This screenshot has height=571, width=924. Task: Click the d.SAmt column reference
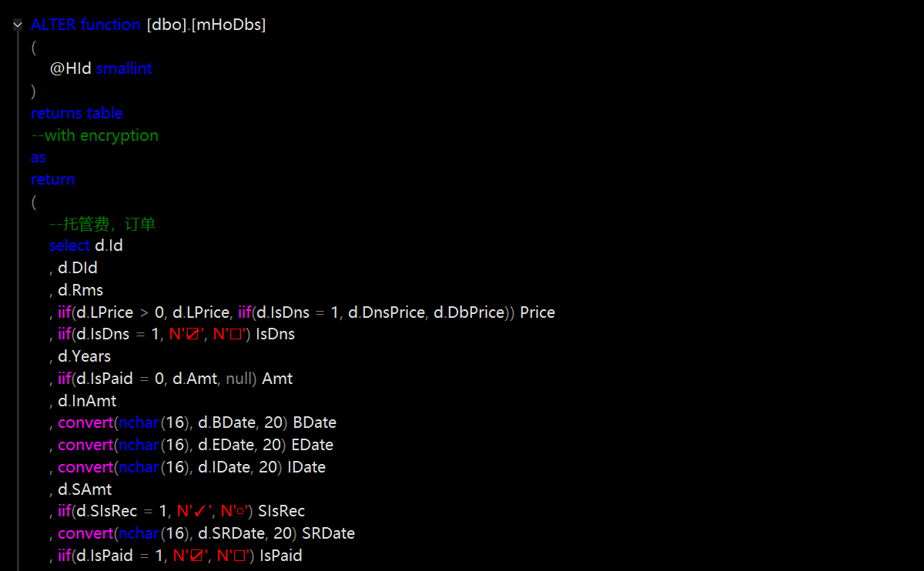[85, 489]
